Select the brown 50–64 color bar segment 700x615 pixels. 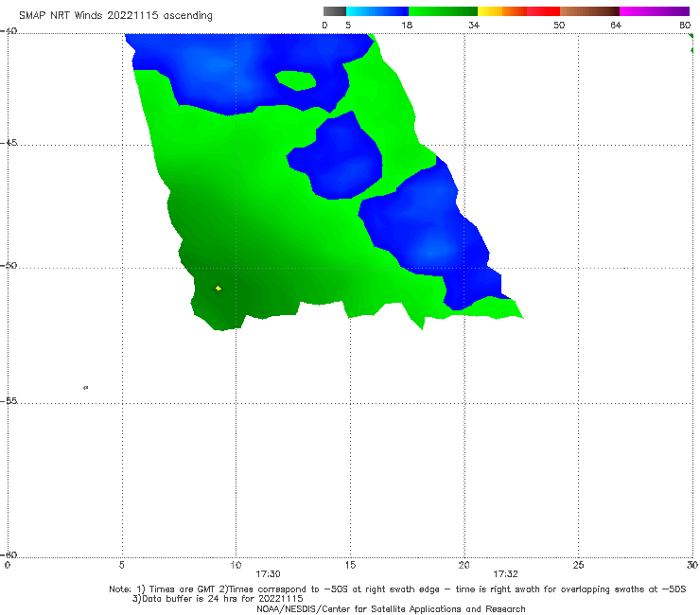[589, 11]
